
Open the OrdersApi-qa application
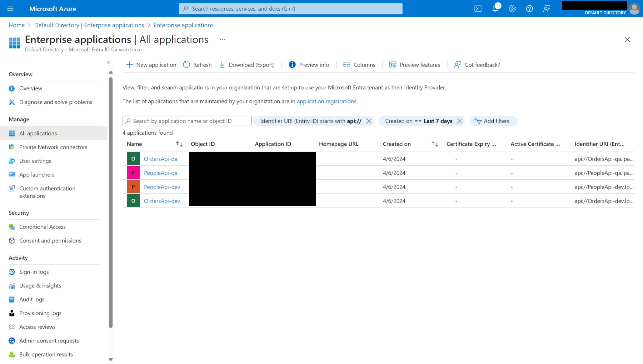[x=161, y=159]
